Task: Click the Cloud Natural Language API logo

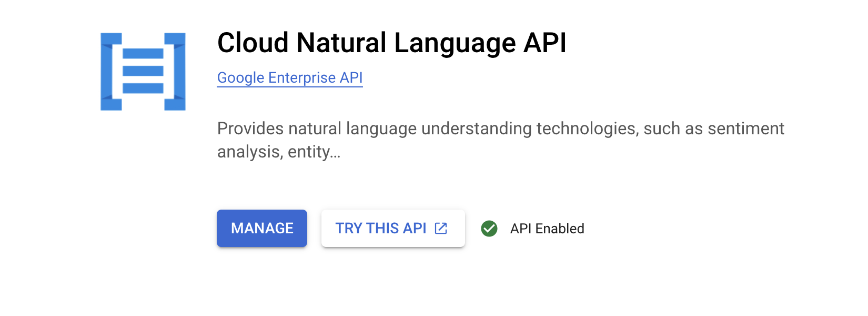Action: tap(143, 72)
